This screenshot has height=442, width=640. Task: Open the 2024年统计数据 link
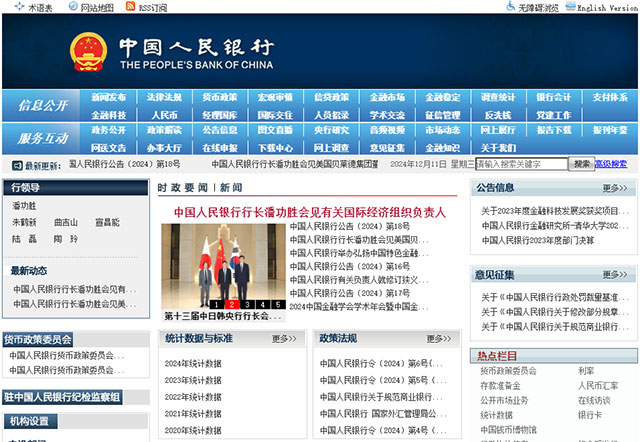tap(193, 363)
